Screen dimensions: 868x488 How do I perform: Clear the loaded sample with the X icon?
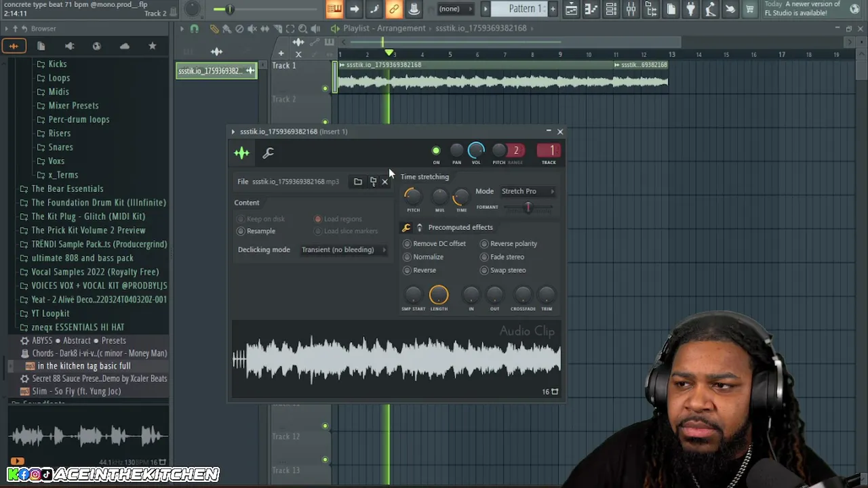384,182
